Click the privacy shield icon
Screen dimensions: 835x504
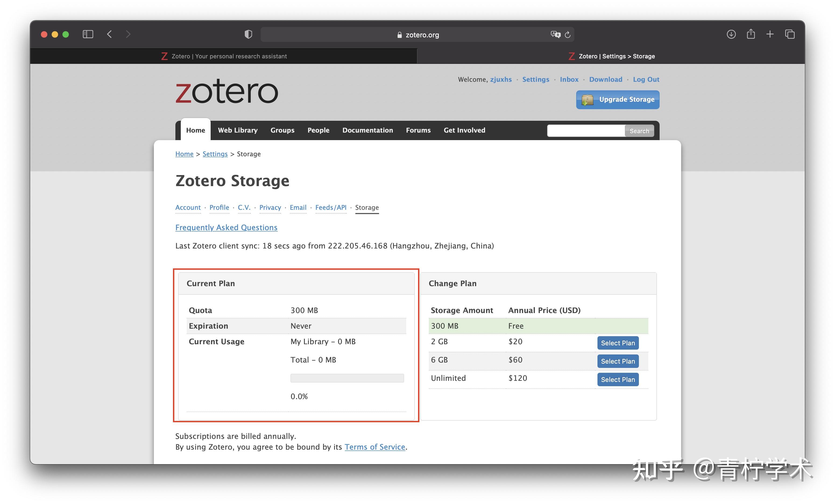(248, 34)
